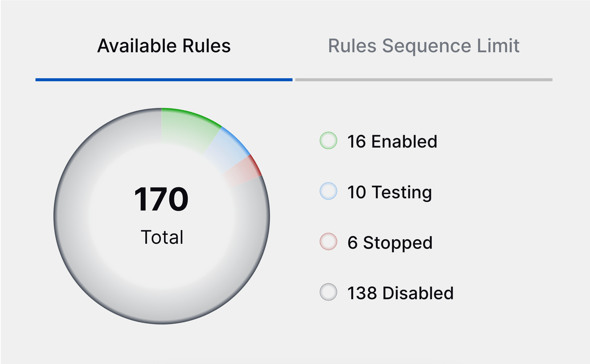
Task: Switch to the Available Rules tab
Action: 164,46
